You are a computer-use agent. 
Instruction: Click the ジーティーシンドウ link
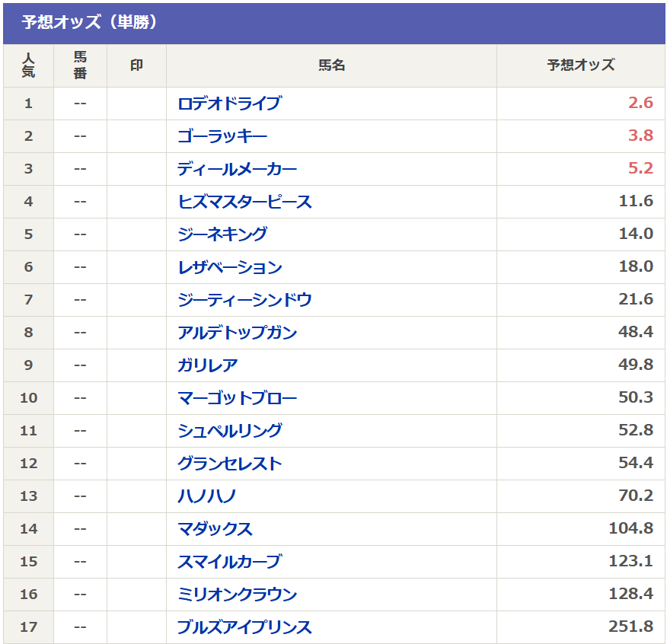[244, 300]
